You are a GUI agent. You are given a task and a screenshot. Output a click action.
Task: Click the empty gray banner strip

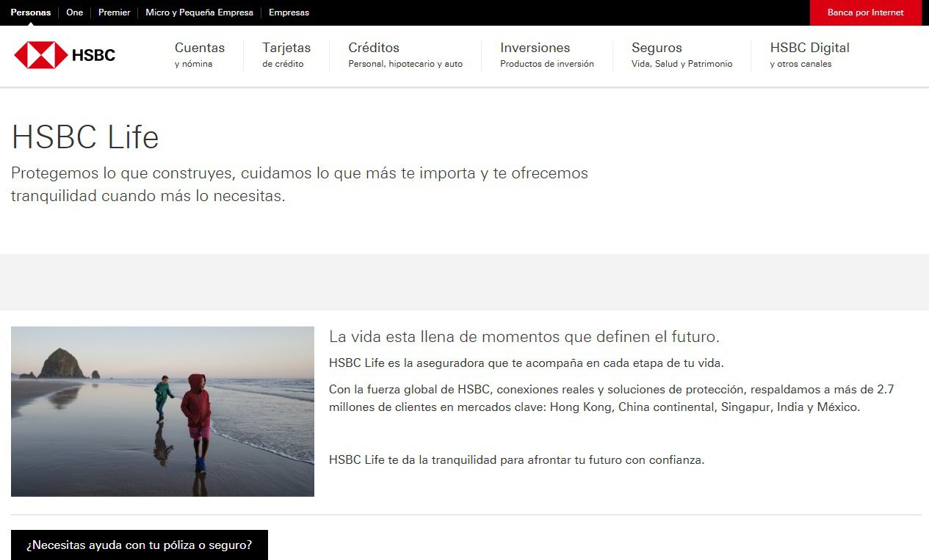(x=464, y=282)
